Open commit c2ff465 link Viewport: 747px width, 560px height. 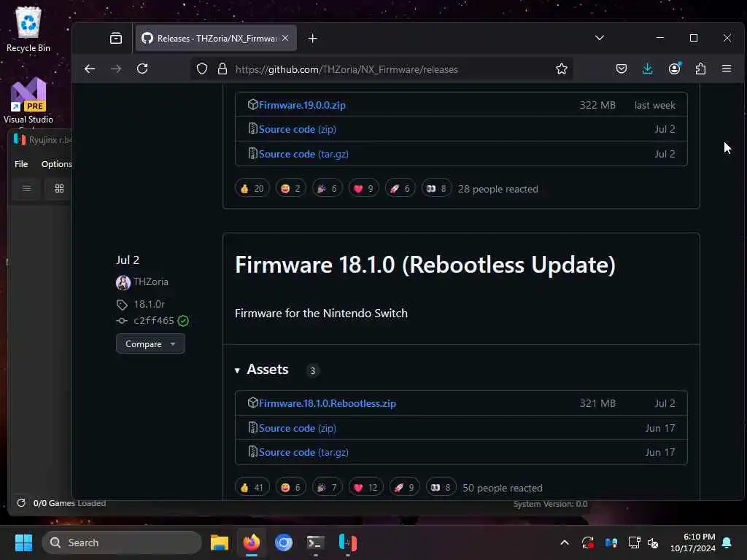153,321
